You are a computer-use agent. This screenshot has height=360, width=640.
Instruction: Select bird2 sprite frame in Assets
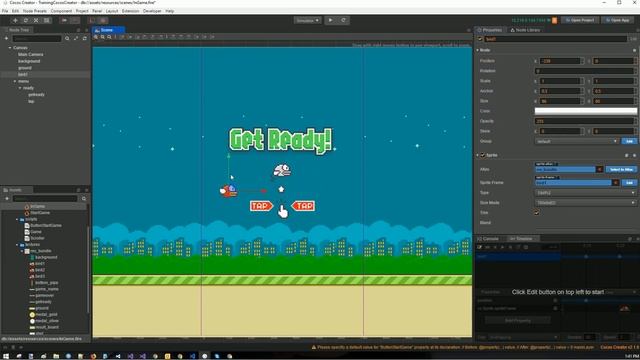pos(40,270)
